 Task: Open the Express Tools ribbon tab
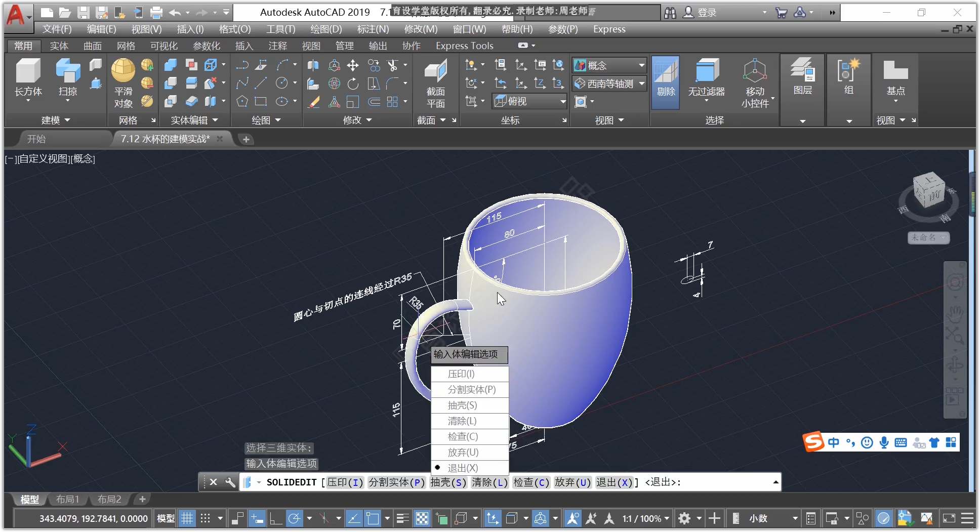464,46
